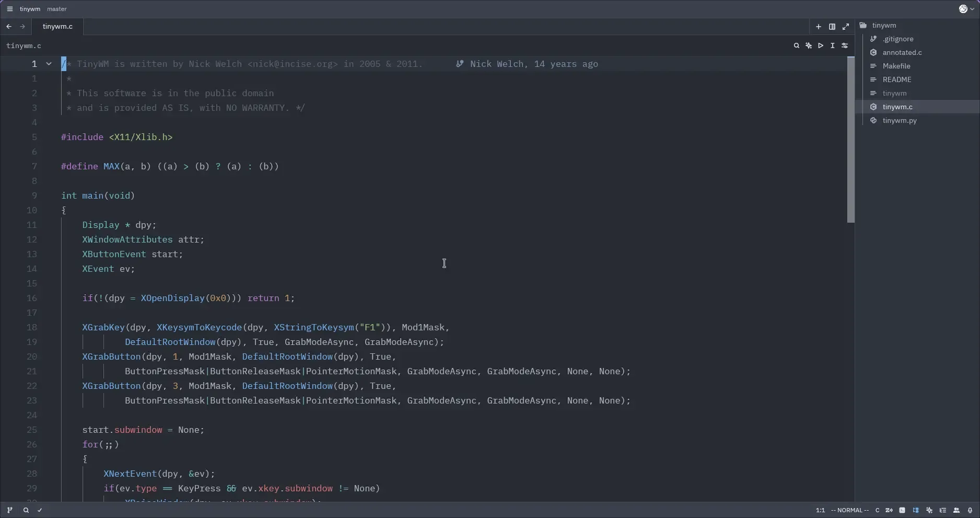The width and height of the screenshot is (980, 518).
Task: Click the selections cursor icon in toolbar
Action: (833, 46)
